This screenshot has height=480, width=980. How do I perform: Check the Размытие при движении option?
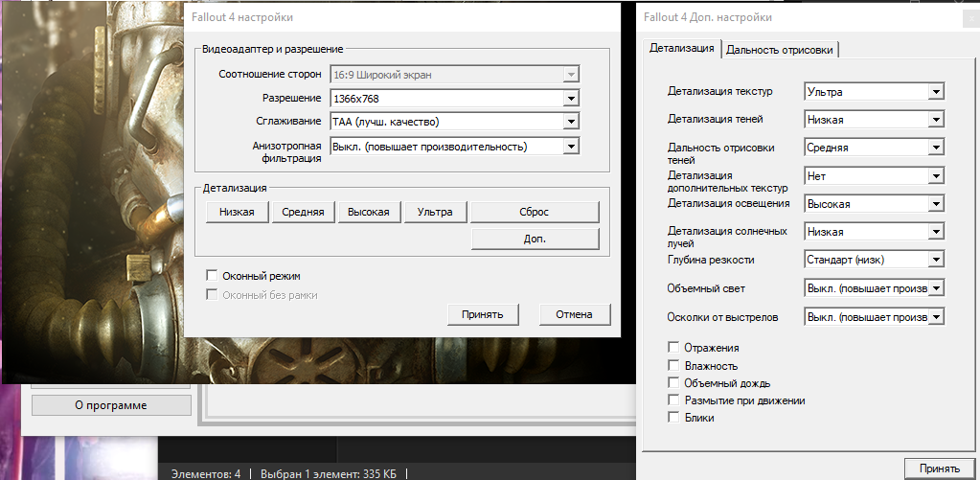[673, 400]
